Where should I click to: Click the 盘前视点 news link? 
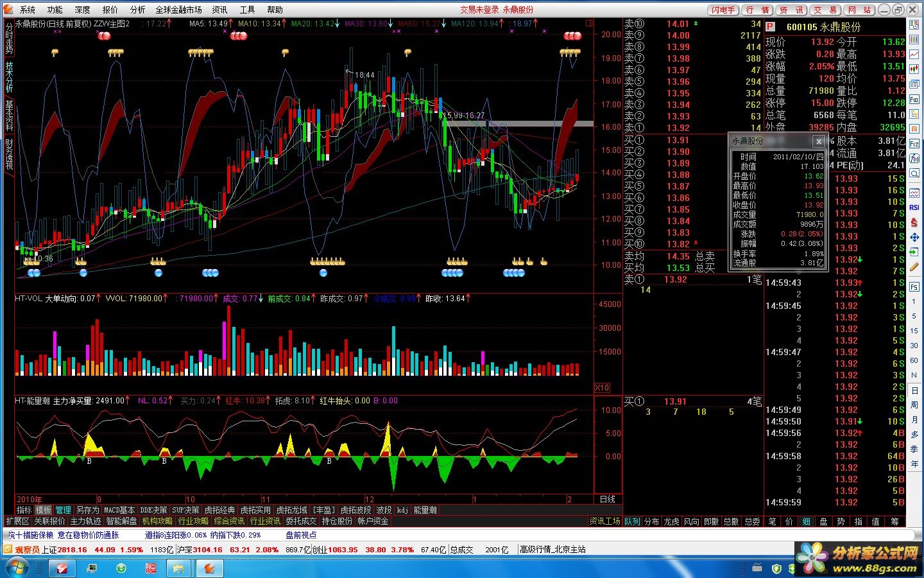(301, 535)
